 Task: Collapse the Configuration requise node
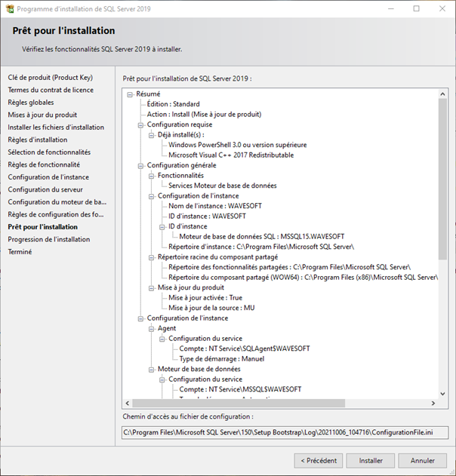(x=140, y=125)
